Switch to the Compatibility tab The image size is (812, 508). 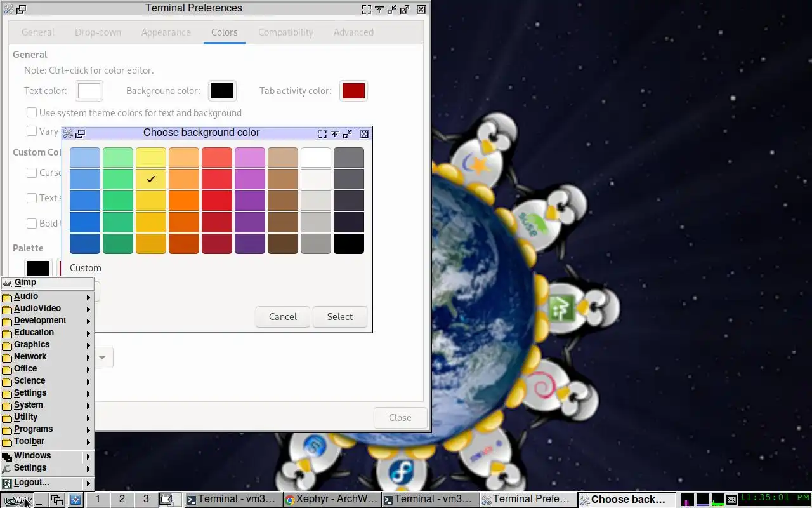tap(285, 32)
